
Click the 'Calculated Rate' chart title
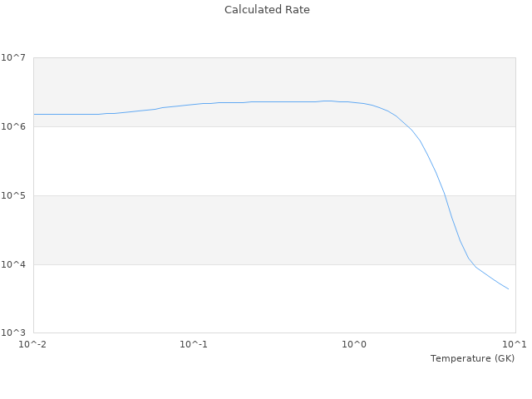tap(266, 10)
